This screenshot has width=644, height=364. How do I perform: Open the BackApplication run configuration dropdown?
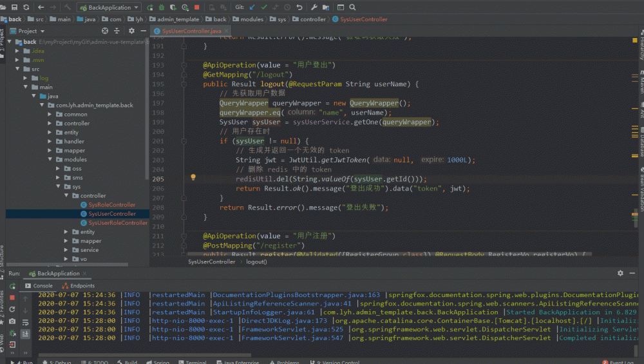click(109, 7)
